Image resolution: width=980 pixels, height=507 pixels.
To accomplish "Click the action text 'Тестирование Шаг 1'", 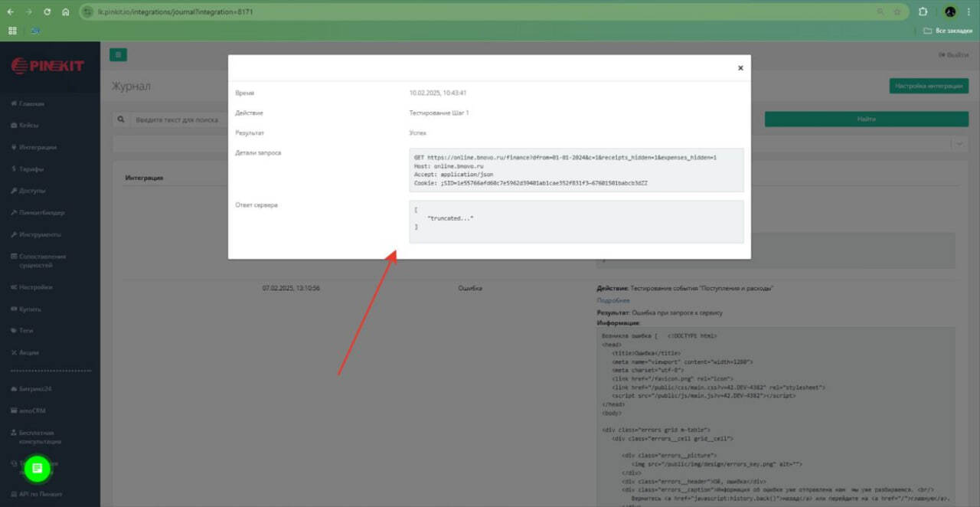I will tap(439, 113).
